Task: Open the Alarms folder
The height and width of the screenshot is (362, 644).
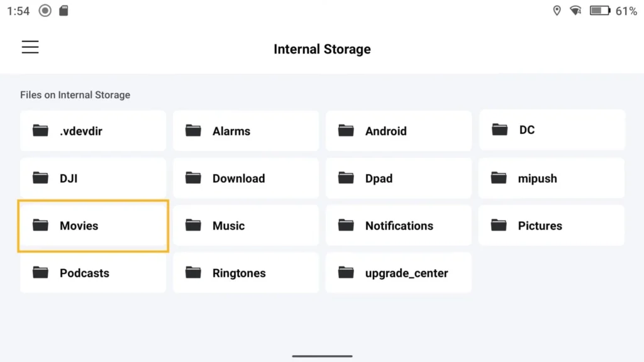Action: pos(246,131)
